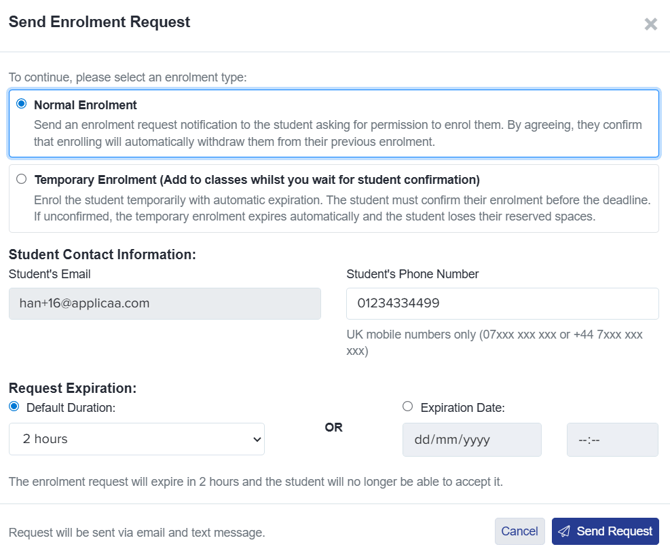Close the Send Enrolment Request dialog
670x551 pixels.
click(650, 24)
